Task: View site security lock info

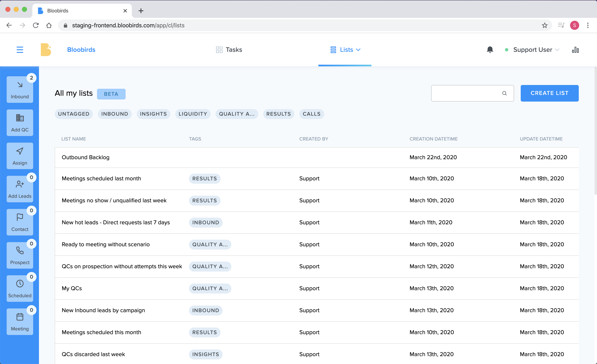Action: [x=66, y=25]
